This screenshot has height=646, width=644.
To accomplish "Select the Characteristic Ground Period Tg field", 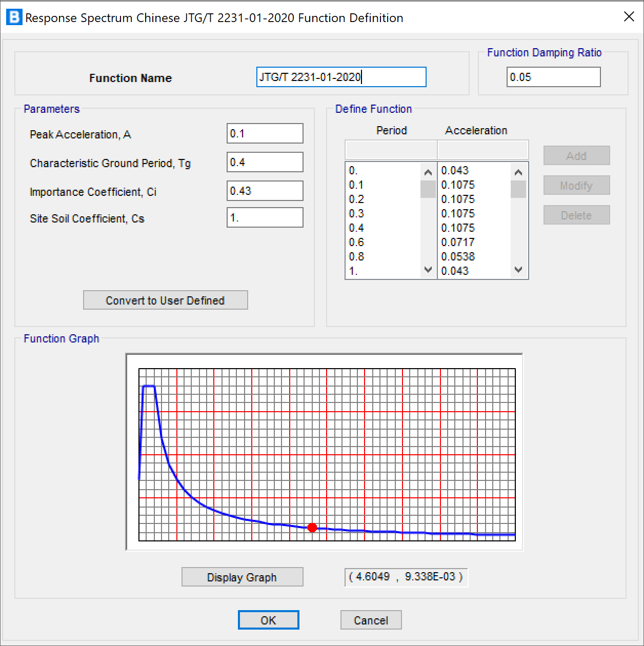I will pyautogui.click(x=265, y=162).
